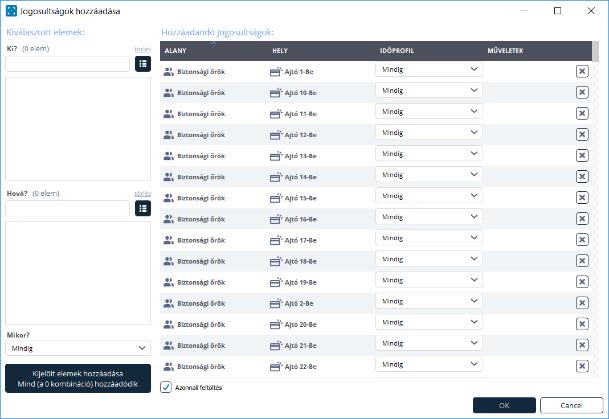
Task: Open the time profile dropdown for Ajtó 19-Be
Action: point(429,280)
